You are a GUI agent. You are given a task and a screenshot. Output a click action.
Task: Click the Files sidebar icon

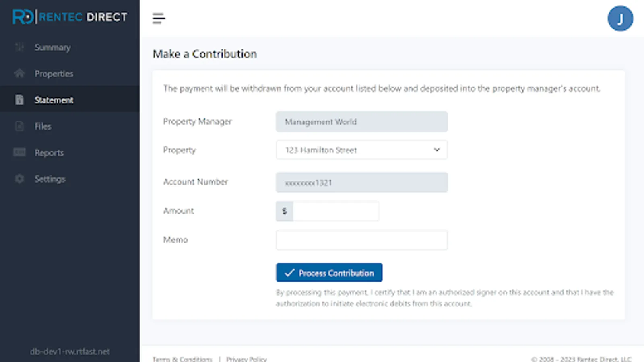19,126
